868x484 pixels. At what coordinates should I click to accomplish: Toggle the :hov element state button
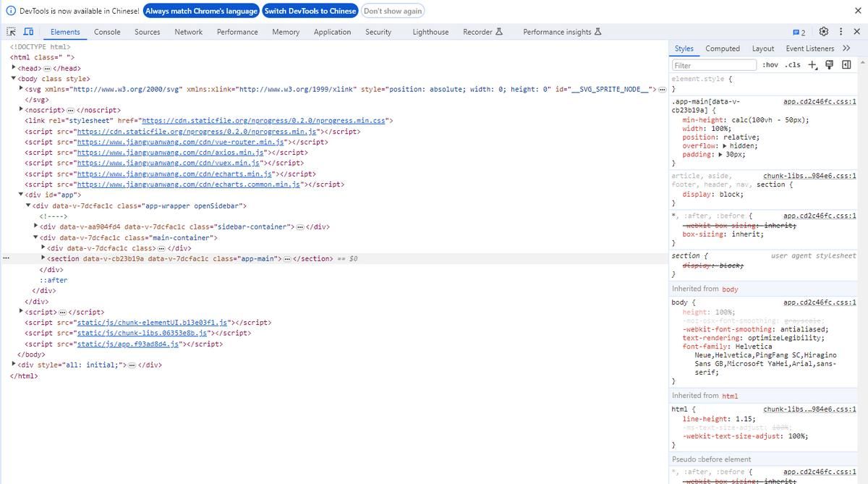(770, 64)
